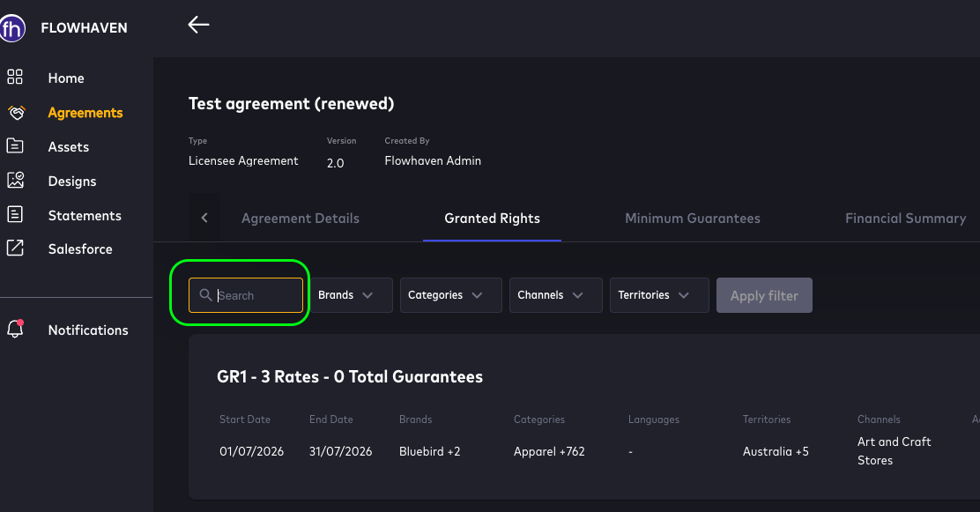The image size is (980, 512).
Task: Click the Apparel +762 categories value
Action: (549, 451)
